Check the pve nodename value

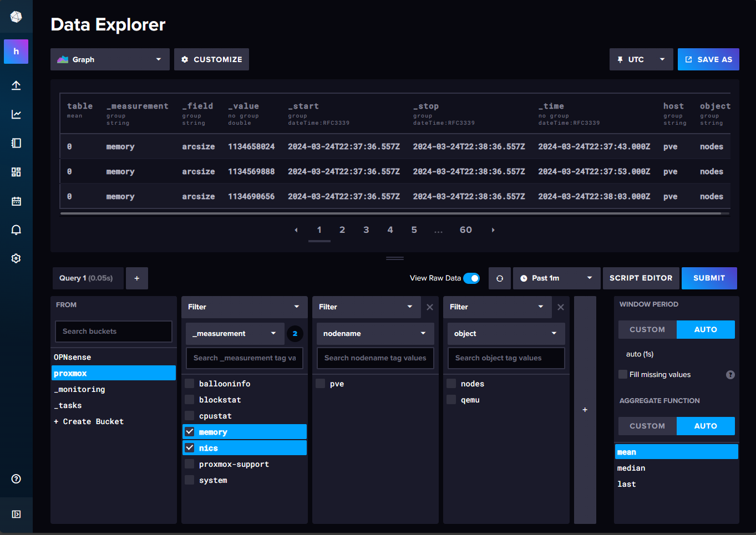point(321,384)
